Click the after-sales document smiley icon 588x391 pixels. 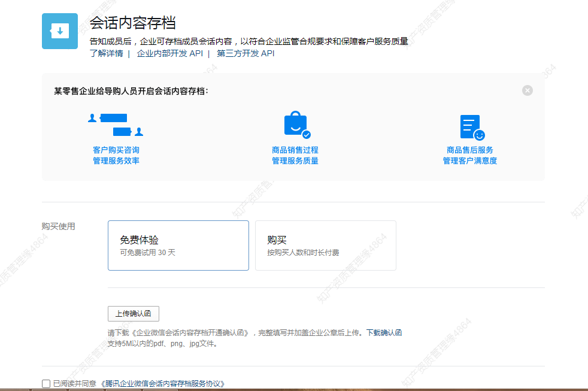click(x=471, y=127)
